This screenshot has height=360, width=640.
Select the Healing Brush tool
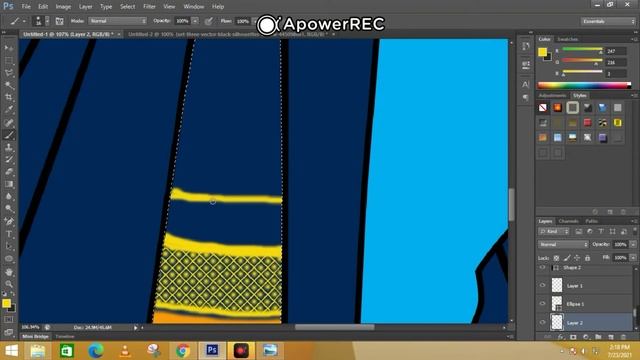(x=9, y=122)
